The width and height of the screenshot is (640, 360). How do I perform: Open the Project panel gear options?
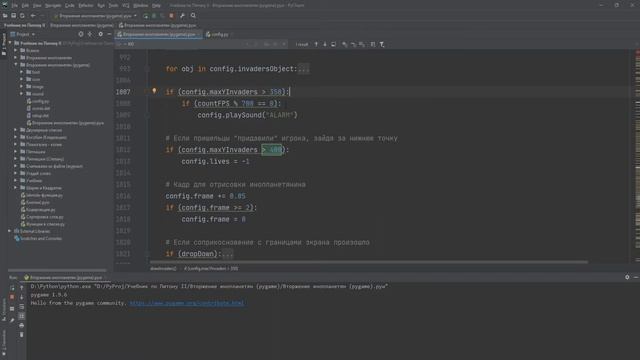100,34
